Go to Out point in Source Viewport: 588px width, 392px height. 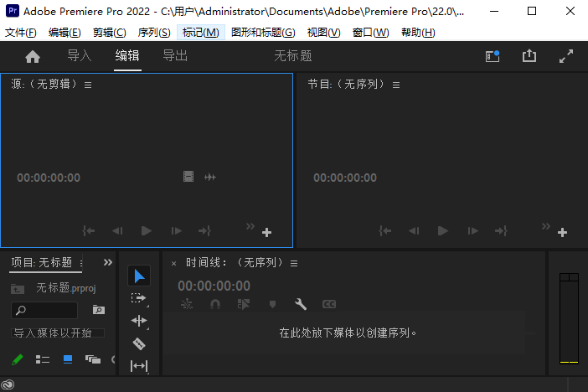click(x=204, y=230)
